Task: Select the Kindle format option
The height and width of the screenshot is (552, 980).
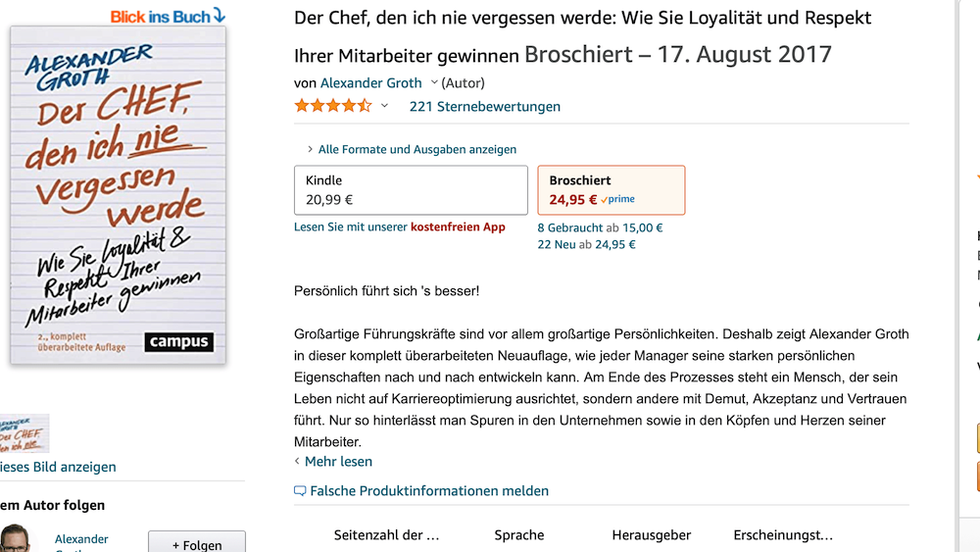Action: [411, 190]
